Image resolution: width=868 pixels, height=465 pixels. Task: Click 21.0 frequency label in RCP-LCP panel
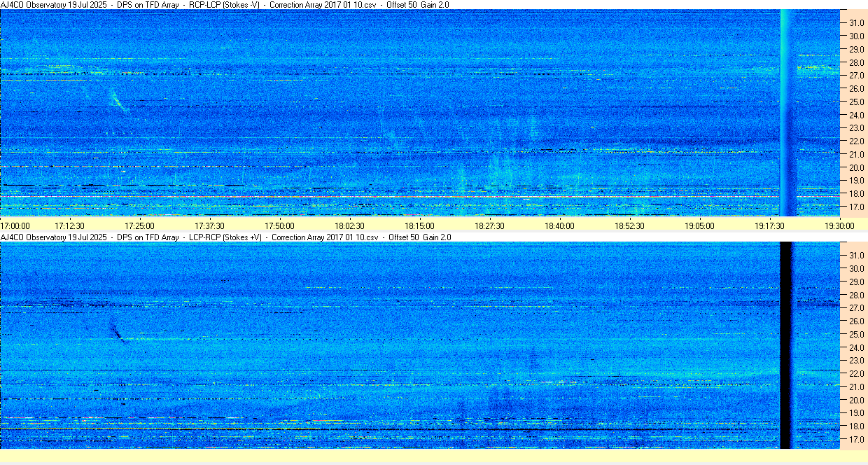[857, 155]
